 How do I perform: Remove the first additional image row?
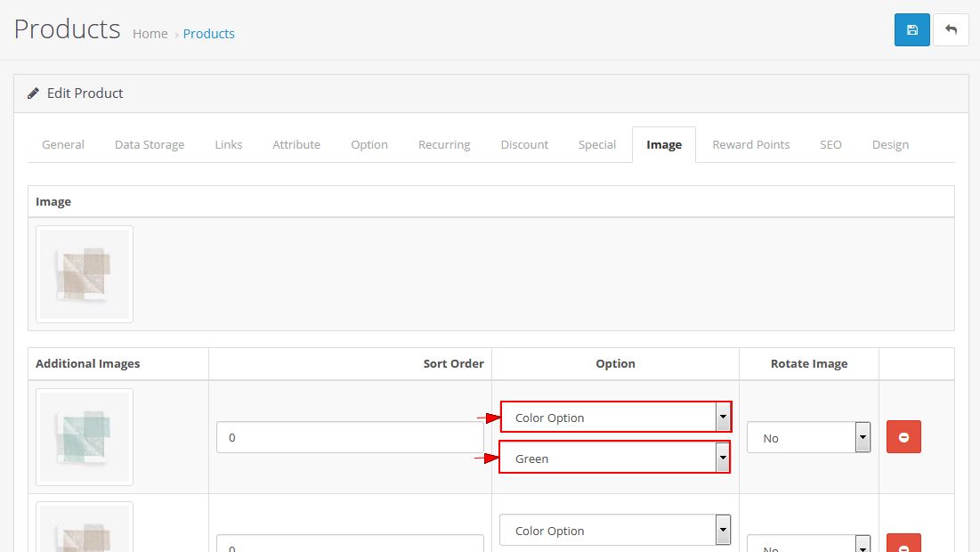[x=903, y=437]
